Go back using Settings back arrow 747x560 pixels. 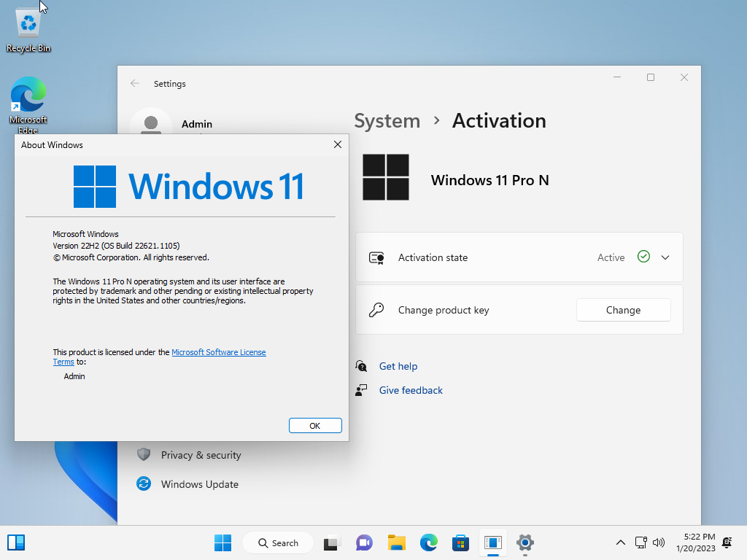(135, 83)
